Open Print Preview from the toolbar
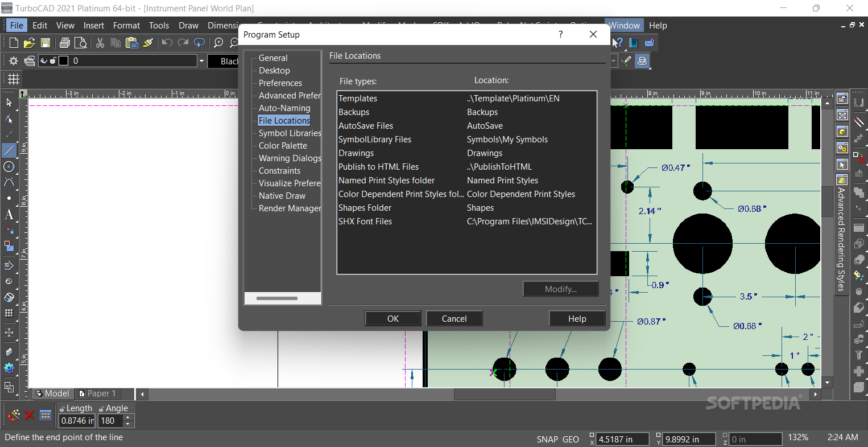 coord(81,43)
